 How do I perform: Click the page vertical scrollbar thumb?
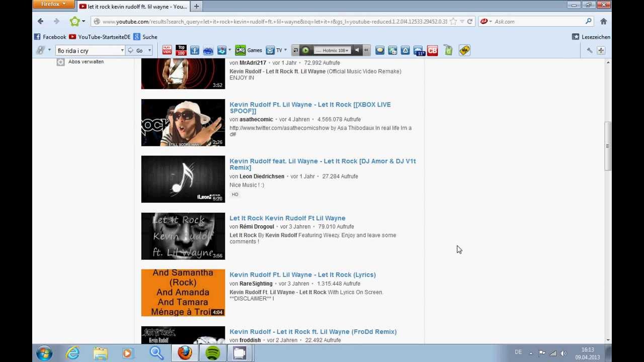608,146
